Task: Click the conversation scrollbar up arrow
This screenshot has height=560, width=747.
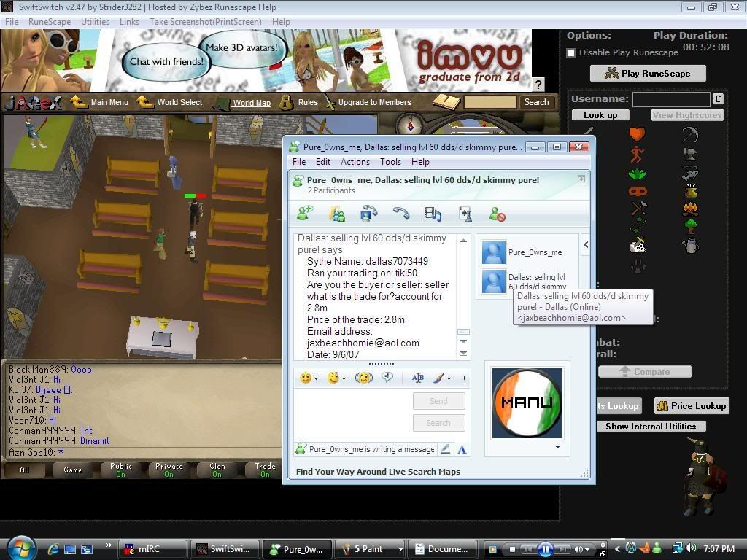Action: pyautogui.click(x=463, y=241)
